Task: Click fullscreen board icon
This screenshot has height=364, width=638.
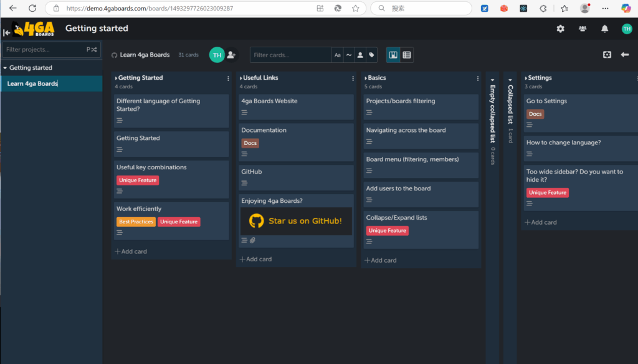Action: (607, 54)
